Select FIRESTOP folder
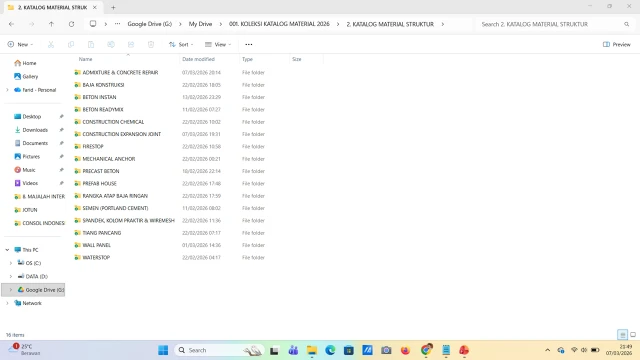640x360 pixels. point(93,147)
